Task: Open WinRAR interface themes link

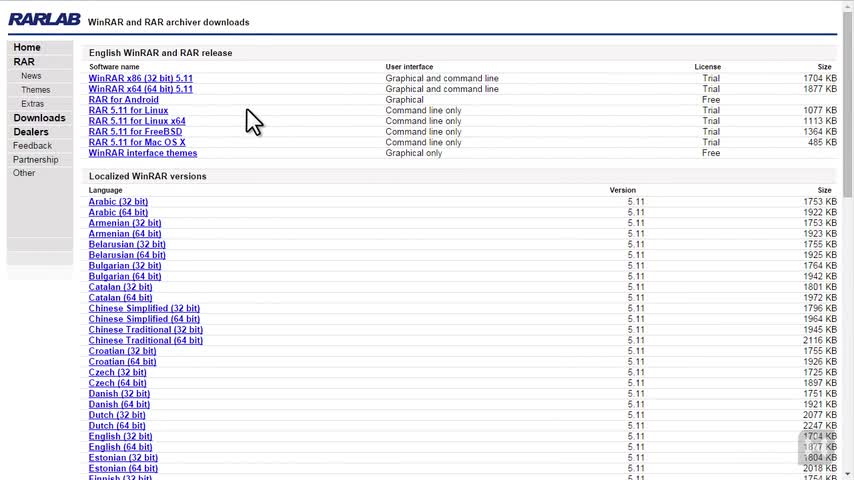Action: tap(143, 153)
